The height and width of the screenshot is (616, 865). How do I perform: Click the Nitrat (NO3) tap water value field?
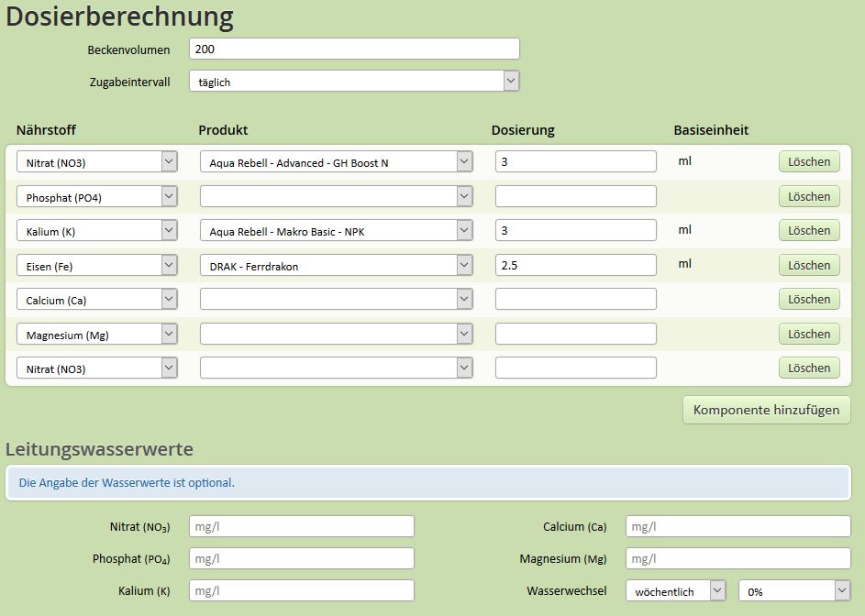[302, 527]
